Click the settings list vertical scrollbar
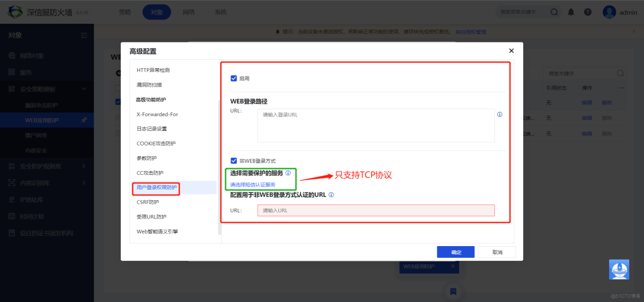This screenshot has width=644, height=302. pos(219,167)
